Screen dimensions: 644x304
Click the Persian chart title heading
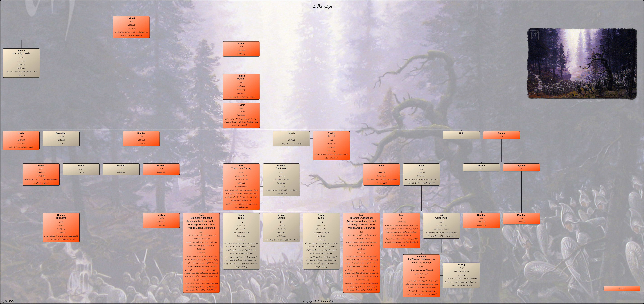322,6
